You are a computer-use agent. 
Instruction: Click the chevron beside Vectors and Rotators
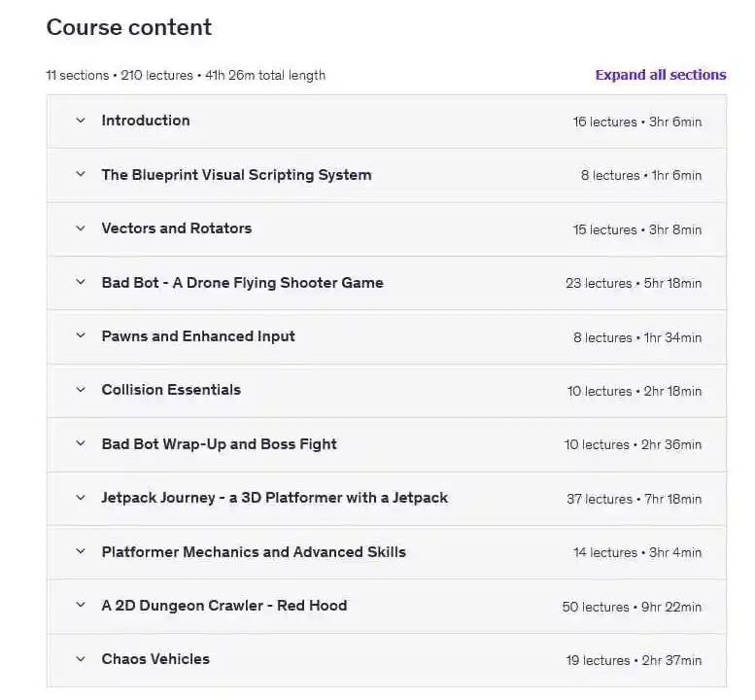[81, 228]
